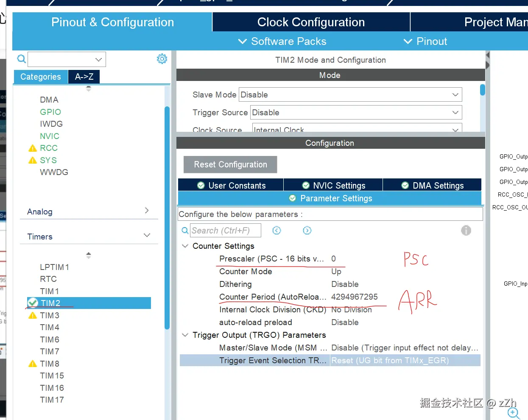The height and width of the screenshot is (420, 528).
Task: Open the Slave Mode dropdown
Action: pyautogui.click(x=350, y=95)
